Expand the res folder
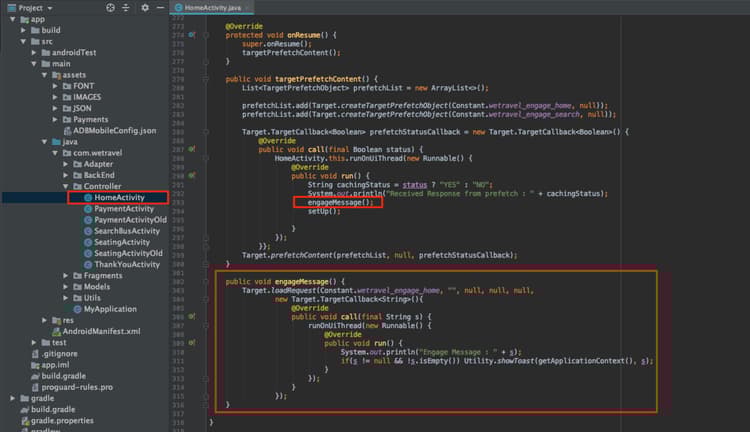The width and height of the screenshot is (750, 432). click(44, 320)
